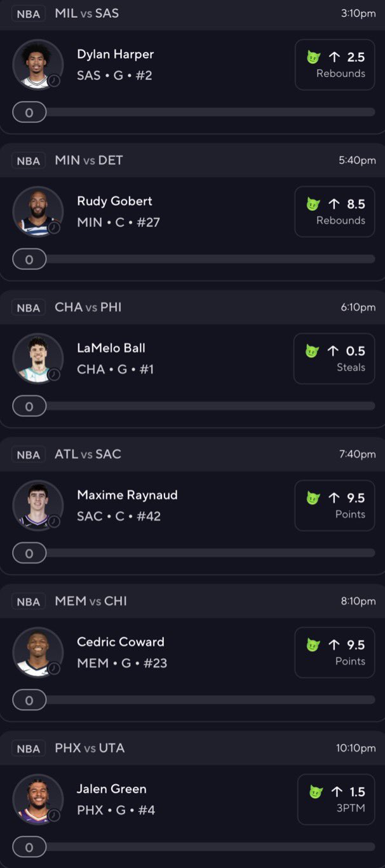
Task: Tap the demon icon on LaMelo Ball's steals
Action: tap(312, 351)
